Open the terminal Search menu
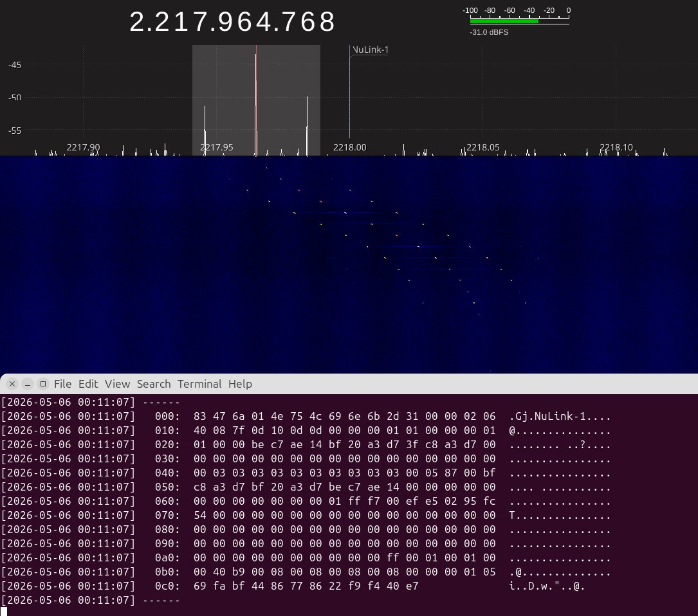 pos(154,384)
